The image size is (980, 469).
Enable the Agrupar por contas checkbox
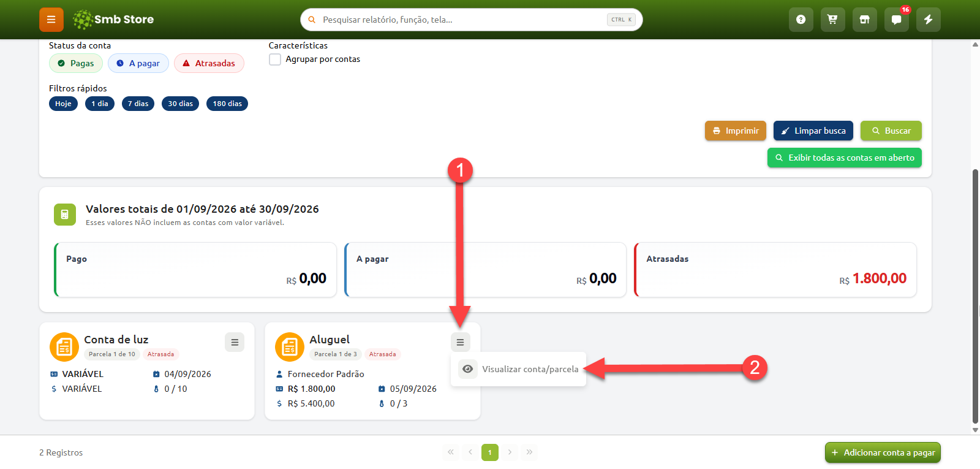(275, 59)
